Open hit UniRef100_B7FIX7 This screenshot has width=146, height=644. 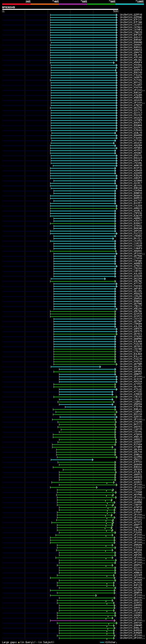131,20
